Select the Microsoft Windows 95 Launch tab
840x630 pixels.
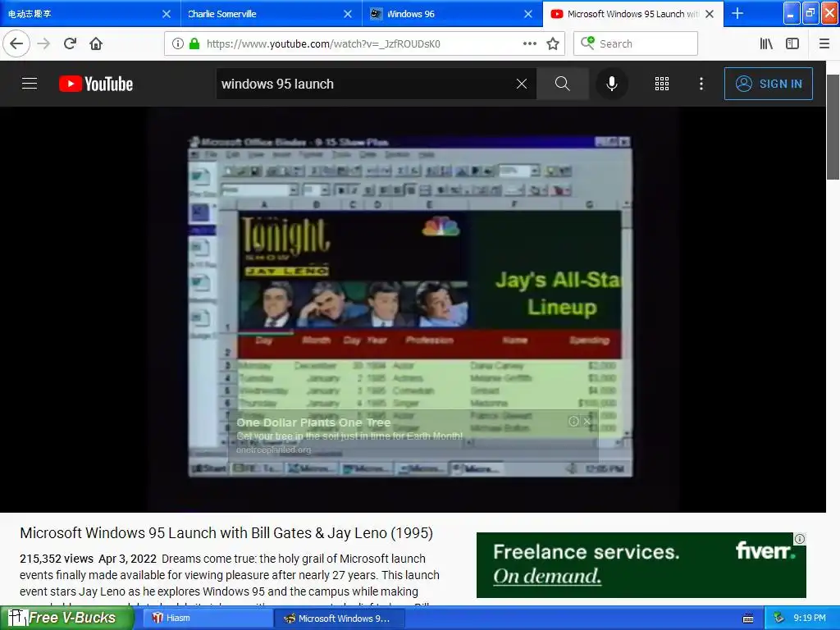(x=624, y=14)
